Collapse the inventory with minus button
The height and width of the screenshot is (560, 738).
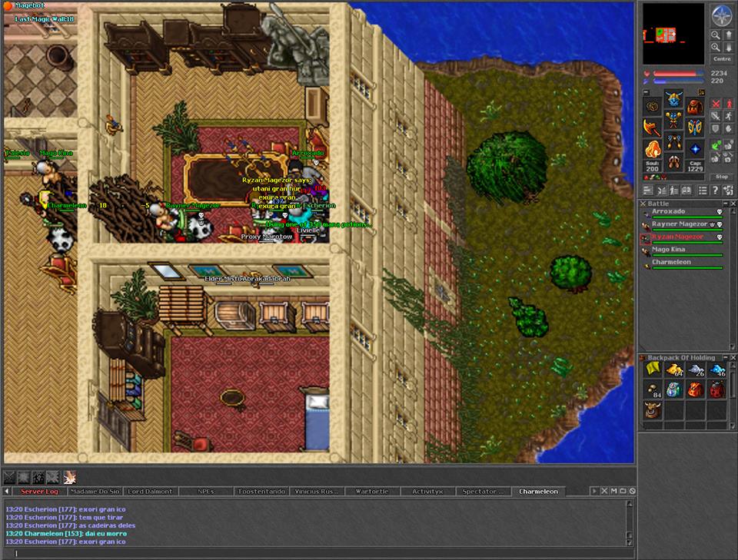(x=647, y=92)
